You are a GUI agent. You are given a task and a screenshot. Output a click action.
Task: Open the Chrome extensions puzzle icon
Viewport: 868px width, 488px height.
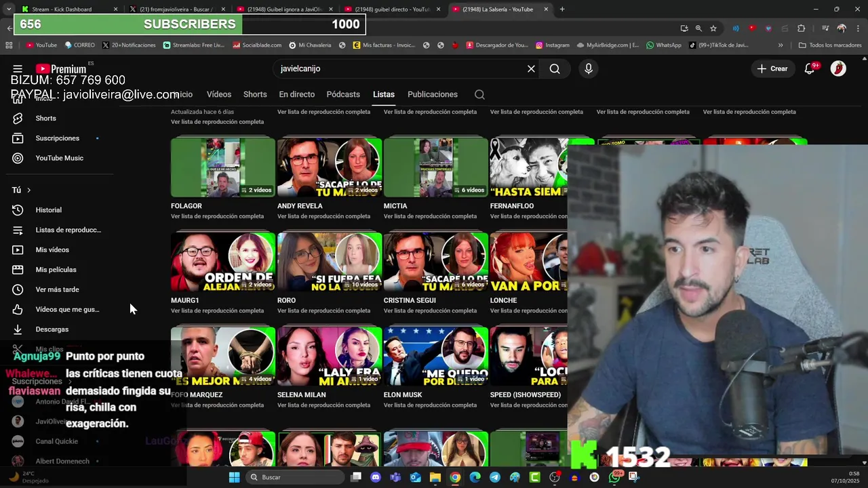tap(802, 28)
